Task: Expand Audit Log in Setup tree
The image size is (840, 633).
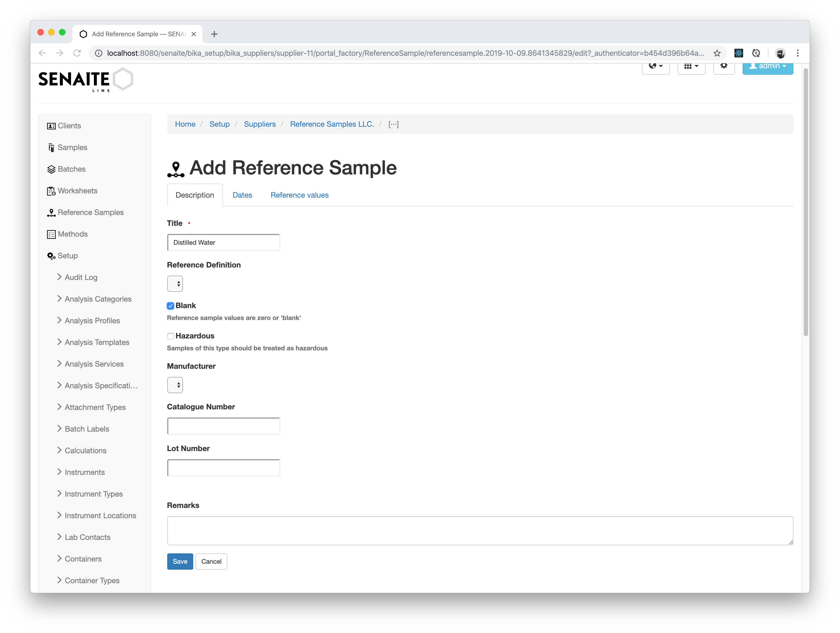Action: [x=59, y=277]
